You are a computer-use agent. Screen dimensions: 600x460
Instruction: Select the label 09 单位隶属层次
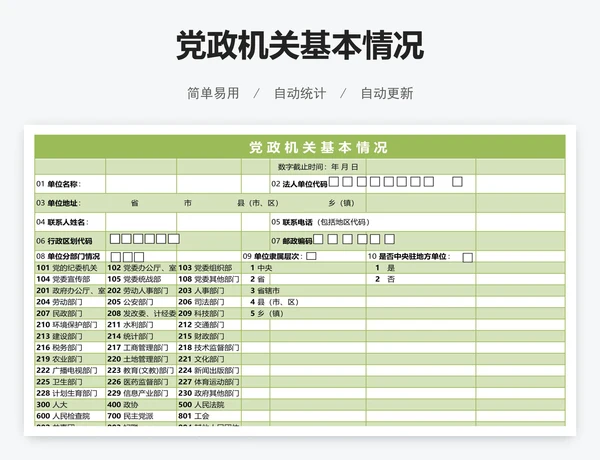coord(274,256)
